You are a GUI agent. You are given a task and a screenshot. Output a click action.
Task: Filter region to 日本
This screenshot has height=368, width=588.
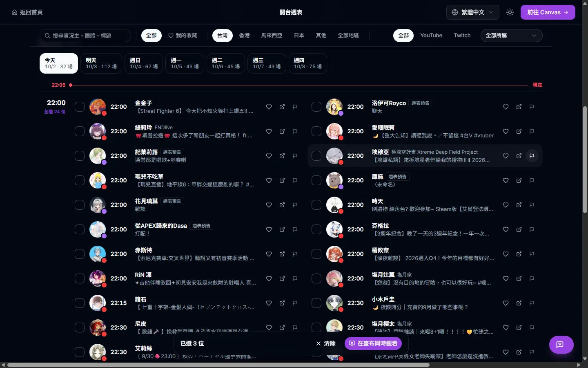click(x=299, y=36)
